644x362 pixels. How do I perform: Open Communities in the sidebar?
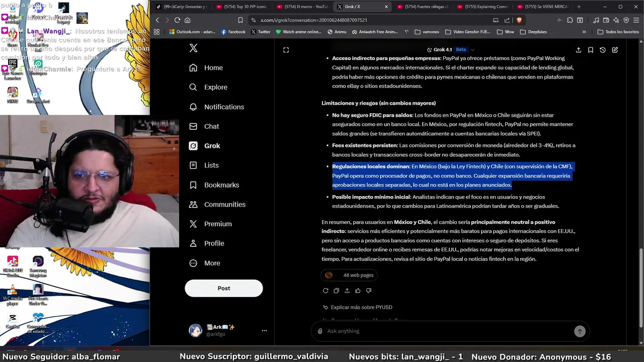[x=217, y=204]
